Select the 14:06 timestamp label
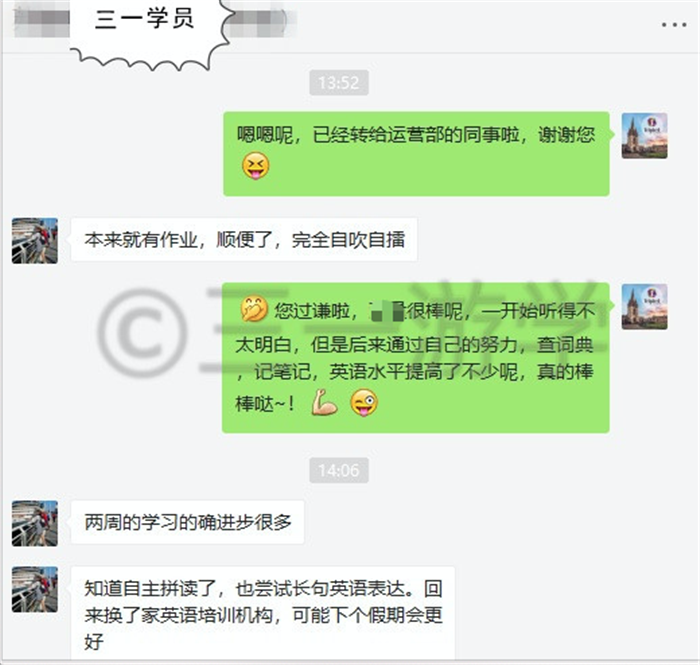700x665 pixels. (339, 470)
